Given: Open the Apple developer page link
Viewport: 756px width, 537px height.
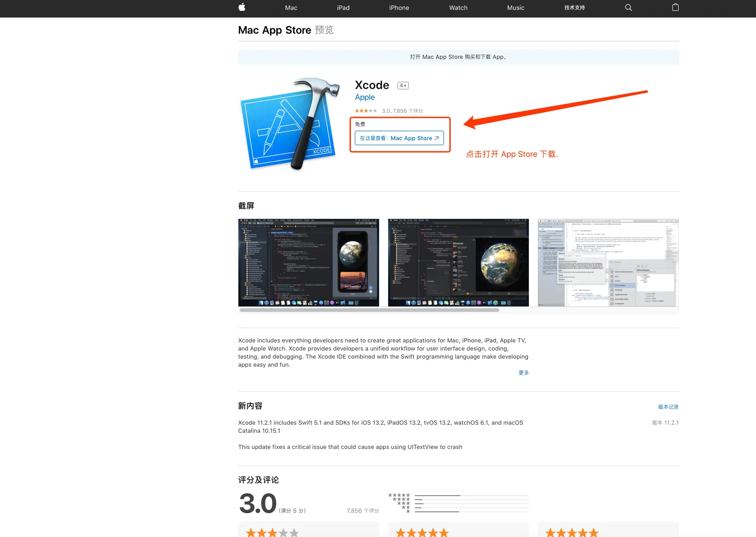Looking at the screenshot, I should (364, 97).
